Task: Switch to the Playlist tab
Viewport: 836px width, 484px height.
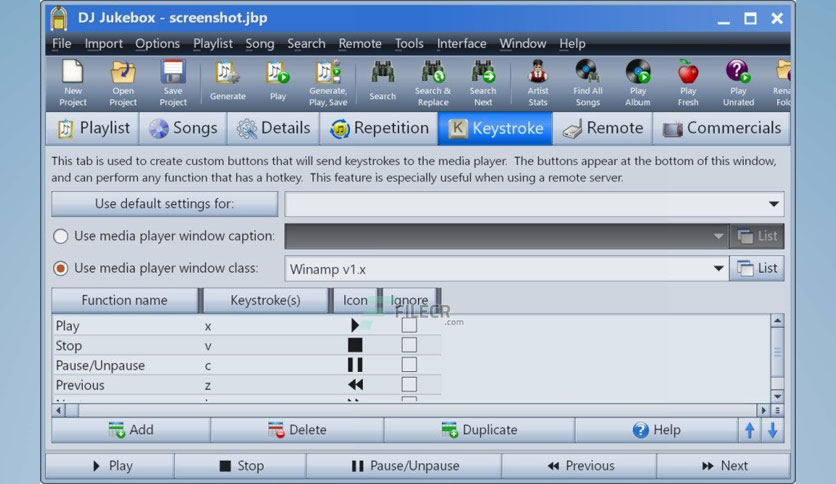Action: coord(92,128)
